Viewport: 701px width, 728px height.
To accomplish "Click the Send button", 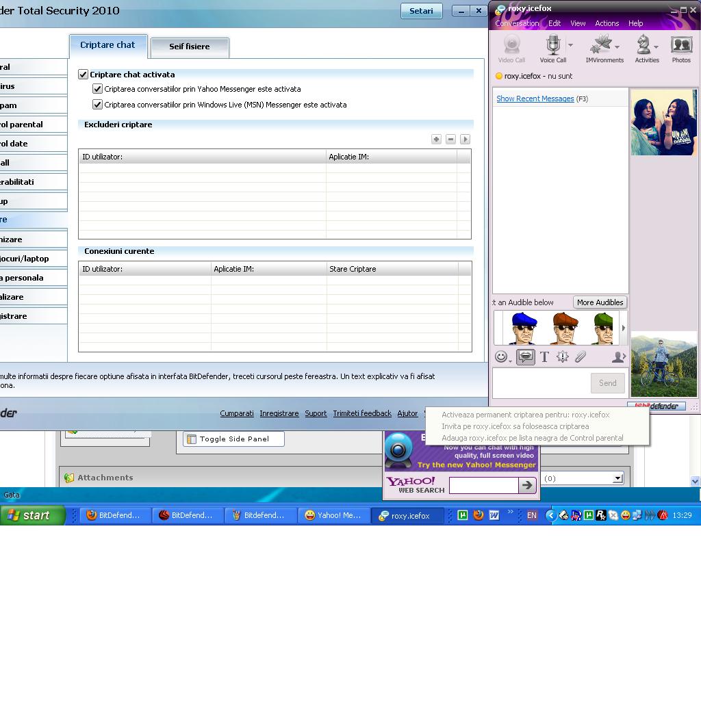I will point(608,383).
